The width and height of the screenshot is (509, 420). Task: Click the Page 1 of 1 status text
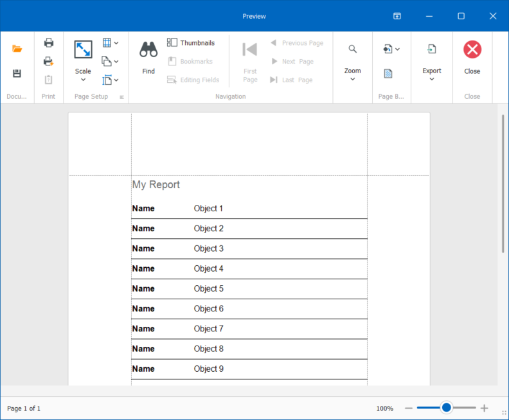(24, 408)
